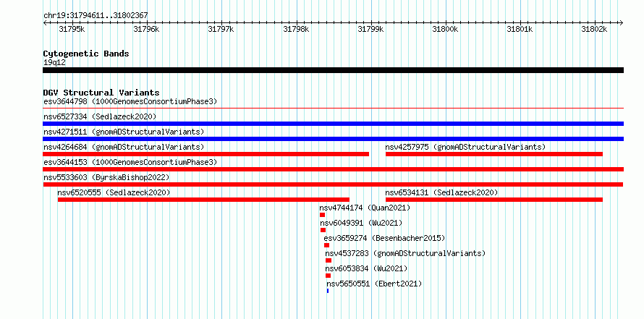Click the red nsv6520555 variant bar
Image resolution: width=644 pixels, height=319 pixels.
(x=203, y=200)
